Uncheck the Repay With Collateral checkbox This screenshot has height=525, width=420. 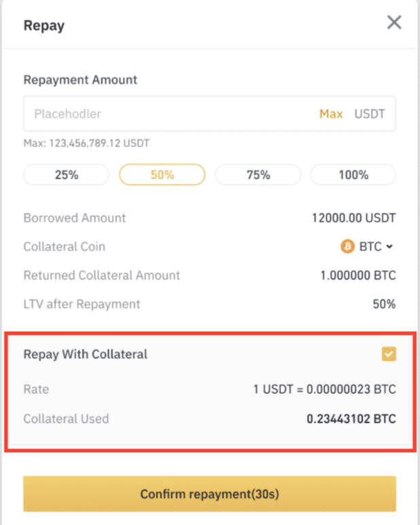(389, 354)
